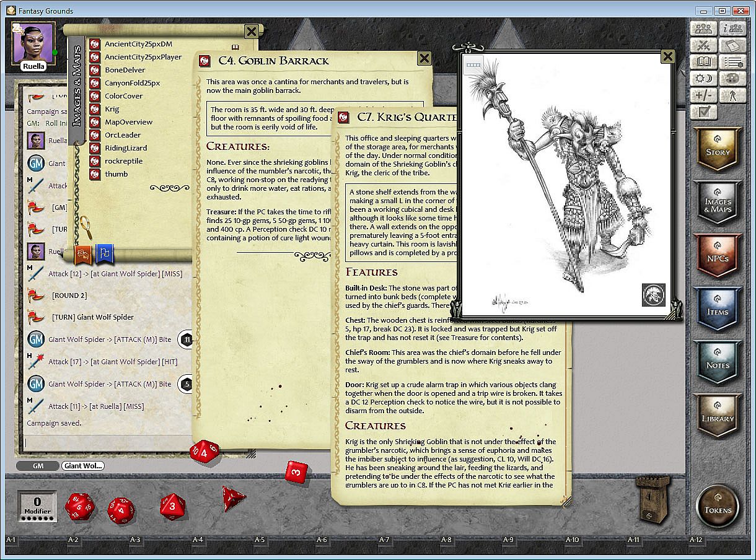The image size is (756, 560).
Task: Open the Story sidebar shield
Action: [718, 151]
